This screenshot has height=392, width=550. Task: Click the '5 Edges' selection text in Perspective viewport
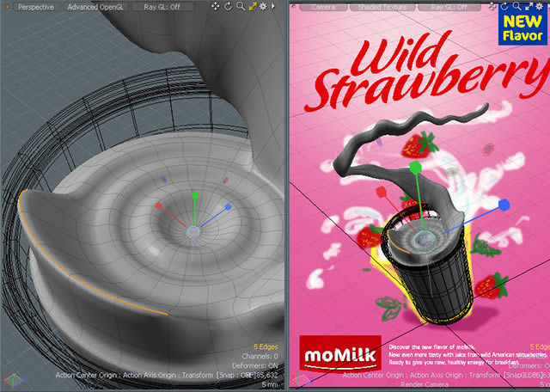click(266, 347)
